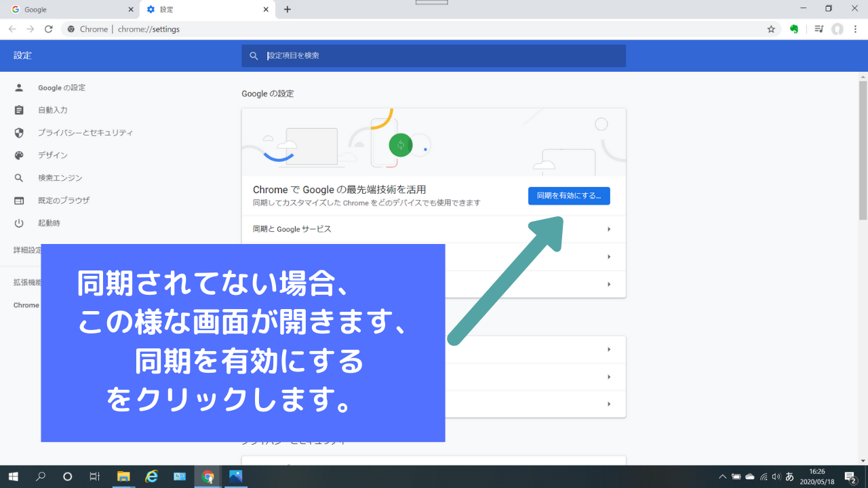The image size is (868, 488).
Task: Close the 設定 tab
Action: pos(267,9)
